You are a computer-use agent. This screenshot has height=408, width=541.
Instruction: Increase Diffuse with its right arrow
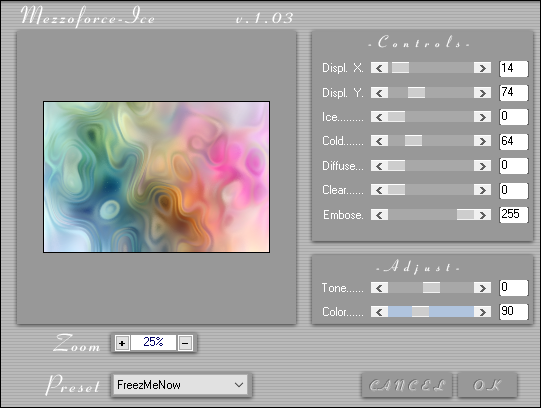pyautogui.click(x=482, y=166)
